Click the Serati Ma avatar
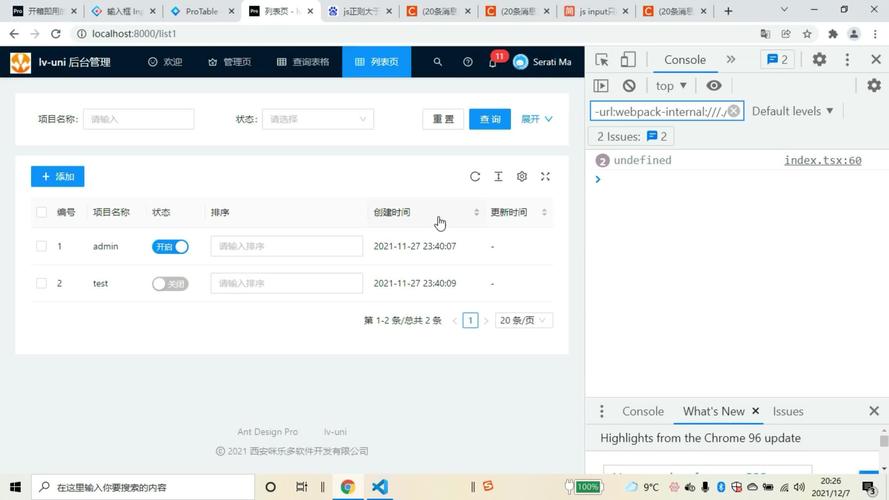 pyautogui.click(x=520, y=62)
